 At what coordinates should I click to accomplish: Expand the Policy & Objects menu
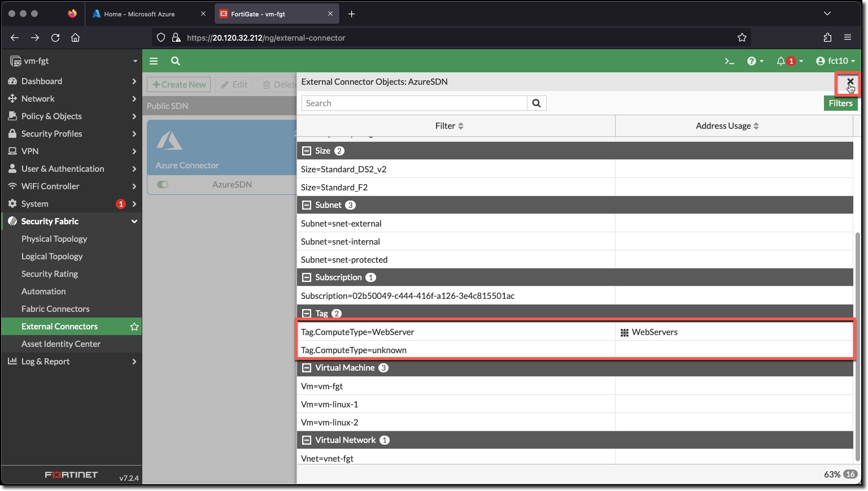(72, 116)
